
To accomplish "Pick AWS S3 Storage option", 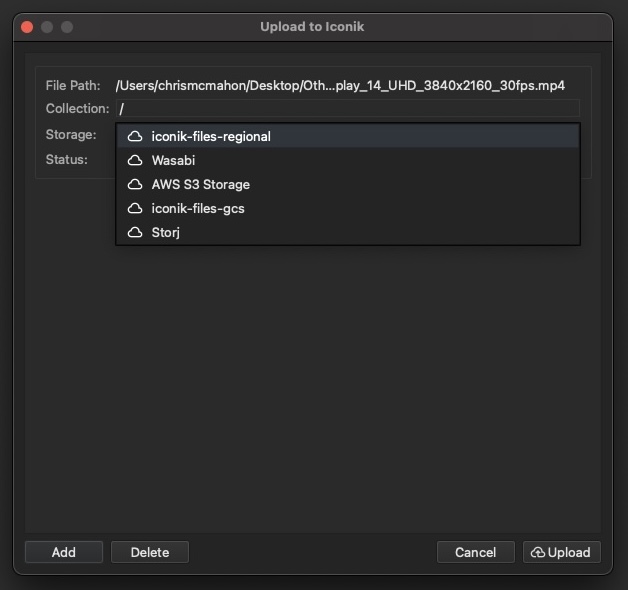I will pyautogui.click(x=200, y=184).
